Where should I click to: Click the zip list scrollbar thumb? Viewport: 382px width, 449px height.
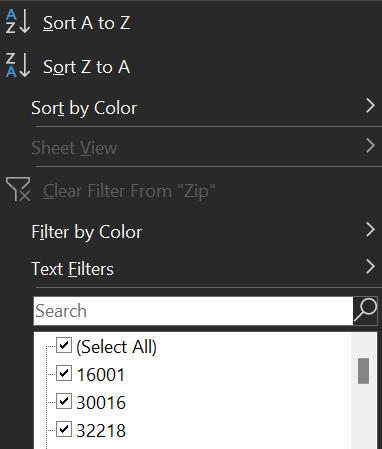click(363, 371)
